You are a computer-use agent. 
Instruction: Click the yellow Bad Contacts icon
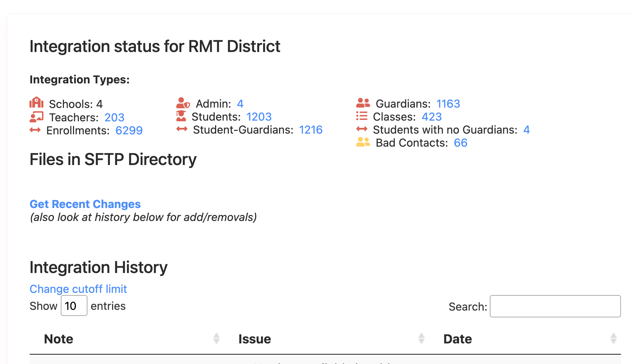point(363,142)
